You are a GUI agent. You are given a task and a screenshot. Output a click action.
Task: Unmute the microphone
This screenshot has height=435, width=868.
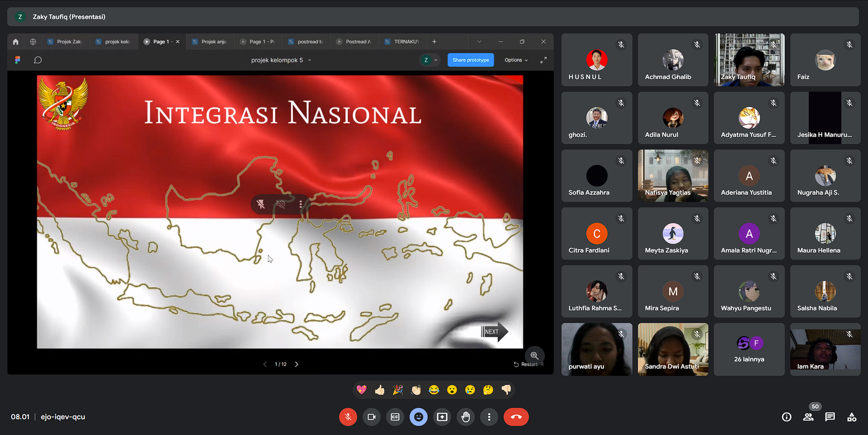tap(348, 417)
